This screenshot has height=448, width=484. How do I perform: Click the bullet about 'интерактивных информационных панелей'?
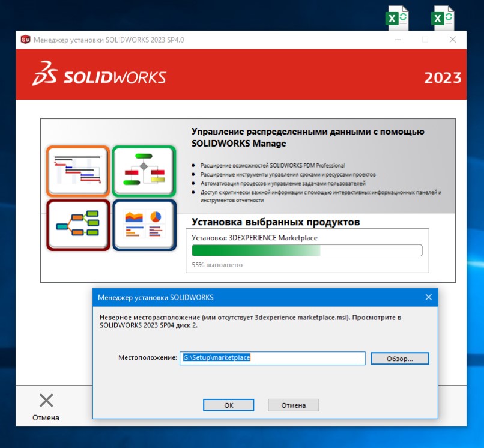coord(321,196)
